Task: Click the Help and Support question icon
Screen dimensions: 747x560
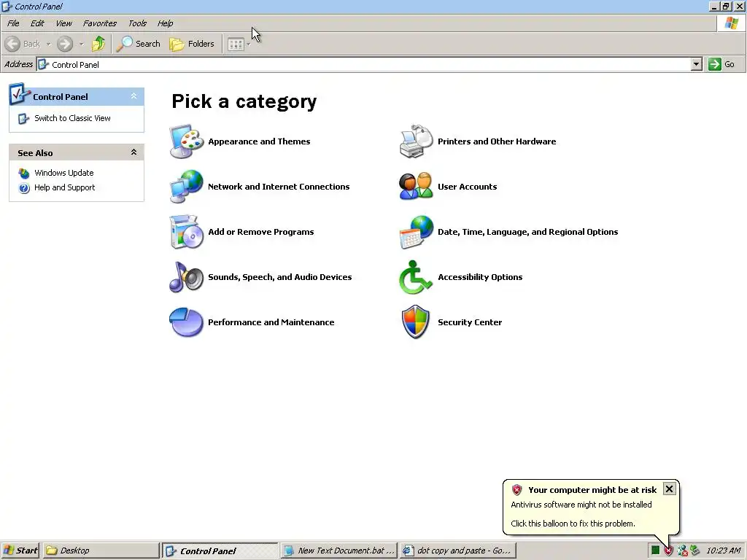Action: pyautogui.click(x=24, y=187)
